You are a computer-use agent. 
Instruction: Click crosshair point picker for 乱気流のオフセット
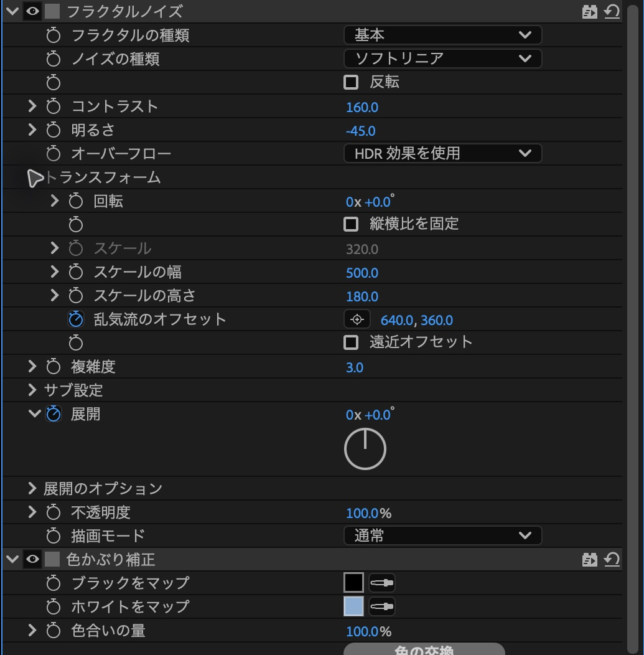(357, 319)
